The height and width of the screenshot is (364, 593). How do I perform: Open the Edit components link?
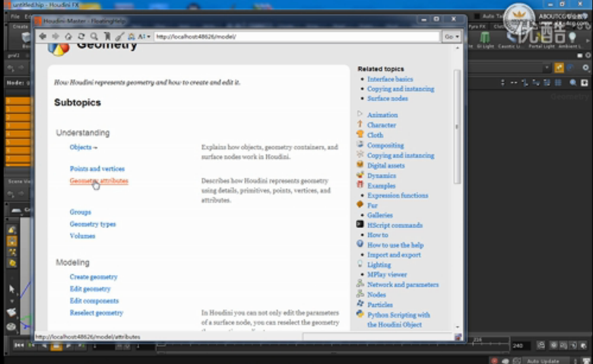click(94, 301)
